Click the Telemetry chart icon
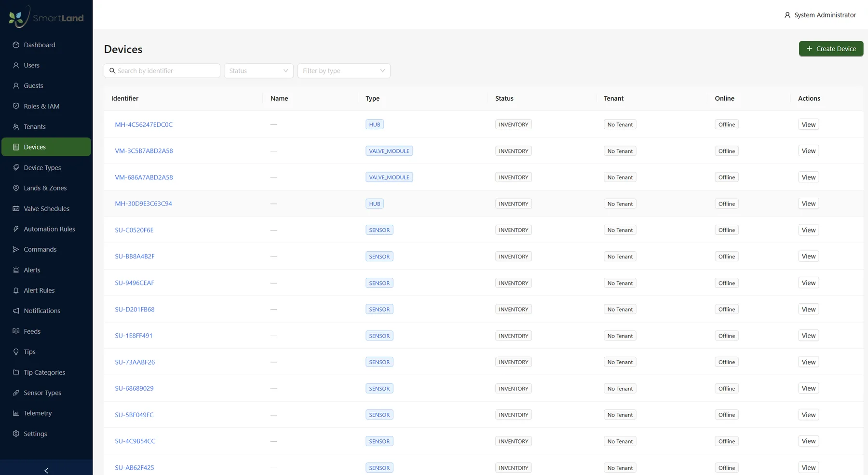This screenshot has width=868, height=475. coord(16,413)
